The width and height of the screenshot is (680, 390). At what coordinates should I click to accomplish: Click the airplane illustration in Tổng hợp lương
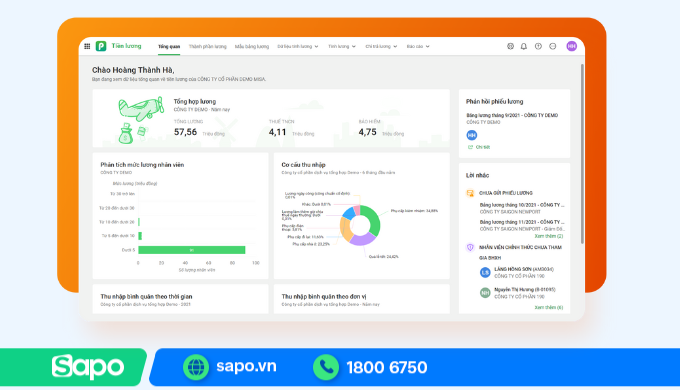[x=141, y=108]
